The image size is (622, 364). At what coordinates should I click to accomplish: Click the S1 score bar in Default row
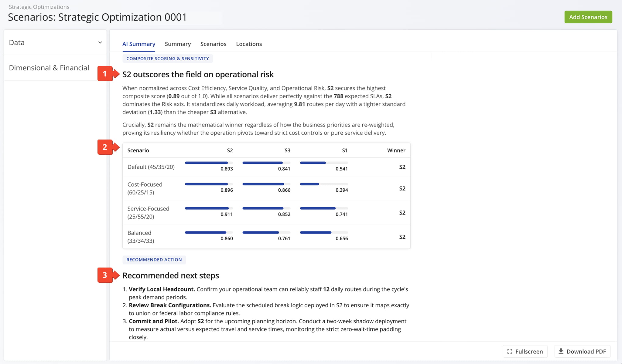coord(324,163)
